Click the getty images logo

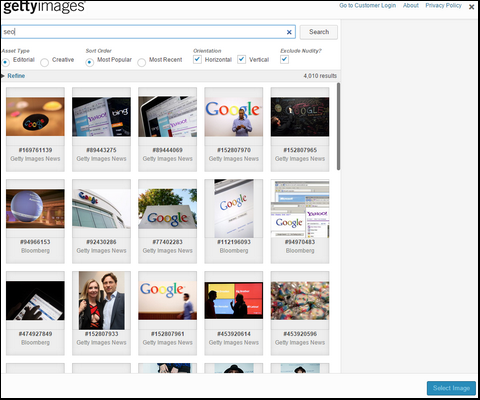(44, 7)
